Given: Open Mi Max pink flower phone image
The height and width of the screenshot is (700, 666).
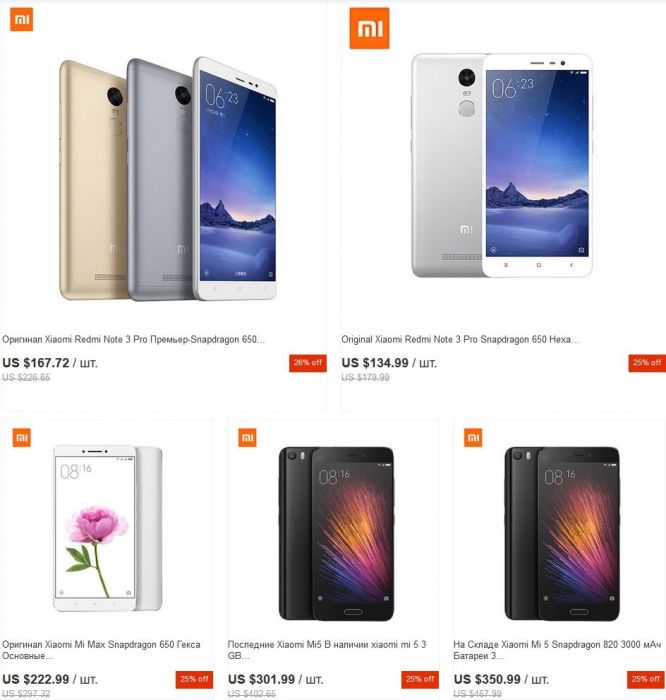Looking at the screenshot, I should pyautogui.click(x=108, y=528).
